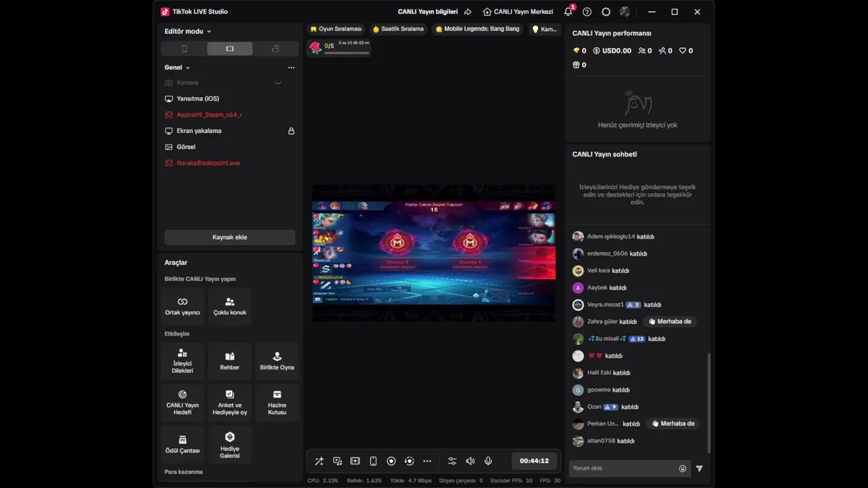The height and width of the screenshot is (488, 868).
Task: Open scene options three-dot menu
Action: (x=291, y=67)
